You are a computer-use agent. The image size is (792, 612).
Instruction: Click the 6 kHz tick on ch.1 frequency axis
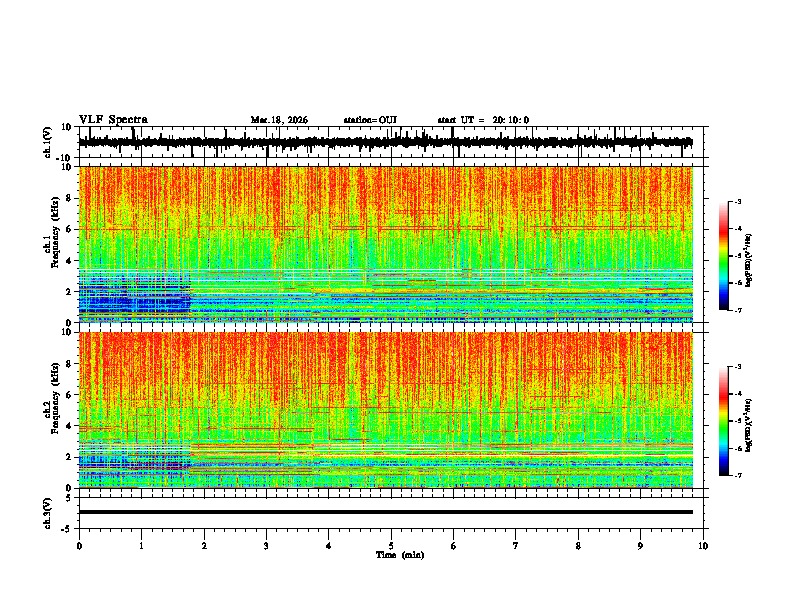click(69, 229)
